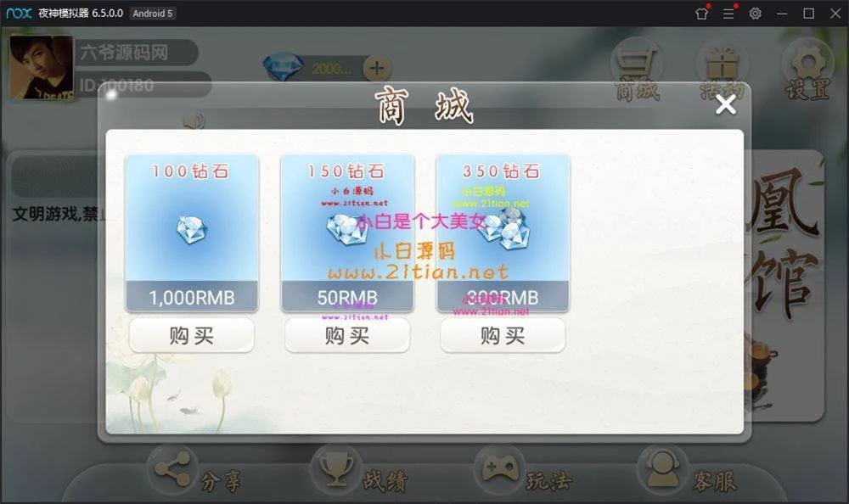Open the 活动 gift icon
Viewport: 849px width, 504px height.
click(x=722, y=70)
